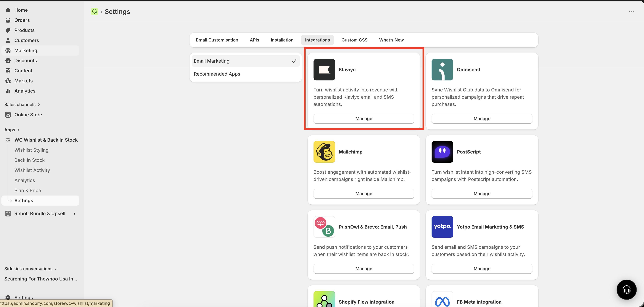Expand the Sales channels section
Viewport: 644px width, 307px height.
click(22, 104)
